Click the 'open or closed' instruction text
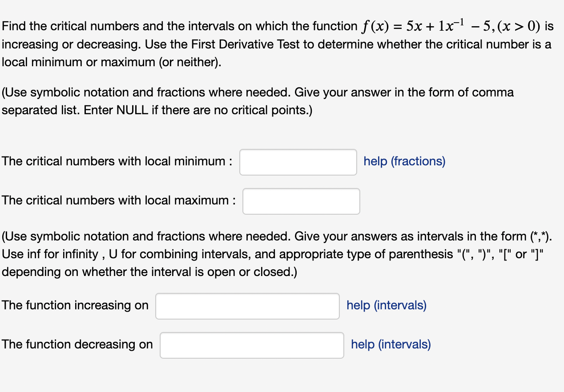Screen dimensions: 564x392 point(258,272)
